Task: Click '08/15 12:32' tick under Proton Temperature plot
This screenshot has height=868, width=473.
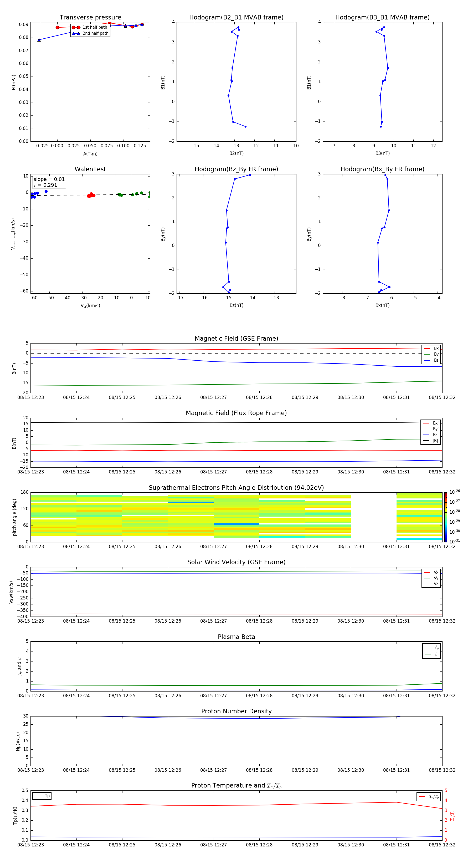Action: click(x=442, y=845)
